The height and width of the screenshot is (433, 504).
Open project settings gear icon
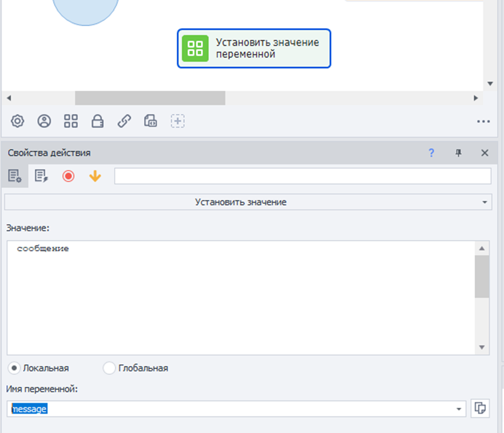click(x=18, y=121)
